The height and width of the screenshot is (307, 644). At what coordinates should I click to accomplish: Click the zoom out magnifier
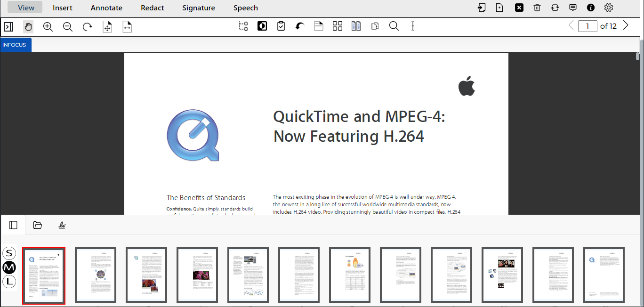click(68, 27)
